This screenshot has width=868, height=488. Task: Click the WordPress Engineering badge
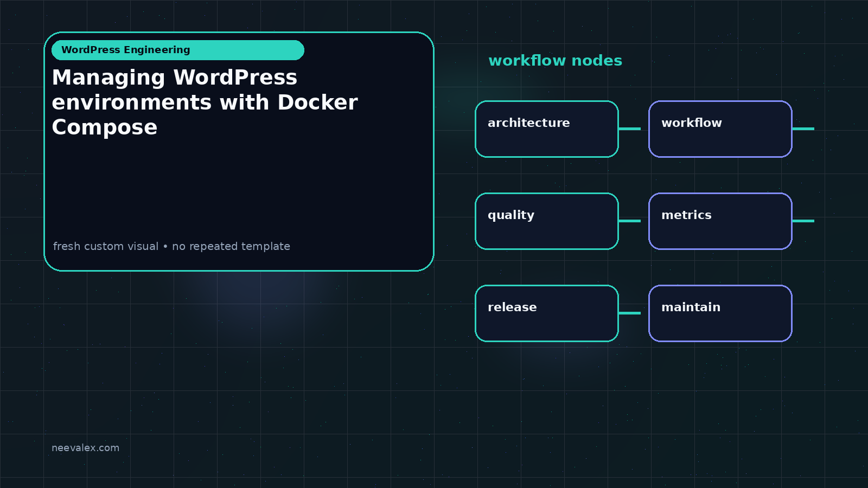tap(178, 50)
